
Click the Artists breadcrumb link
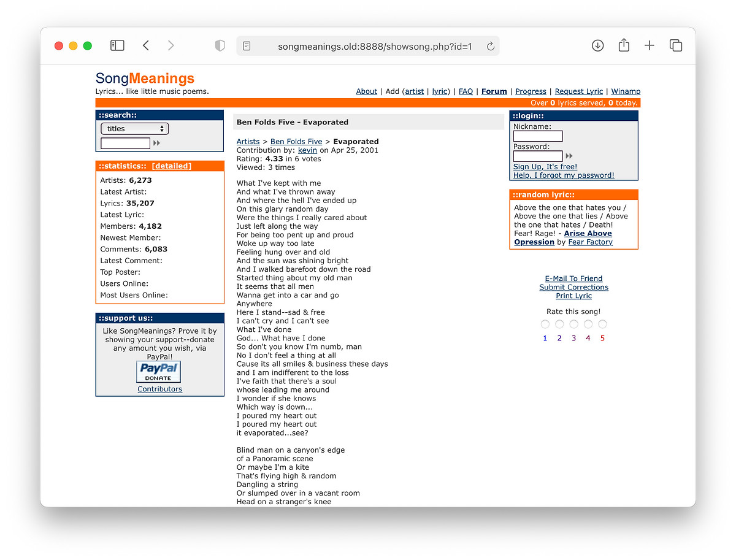248,142
